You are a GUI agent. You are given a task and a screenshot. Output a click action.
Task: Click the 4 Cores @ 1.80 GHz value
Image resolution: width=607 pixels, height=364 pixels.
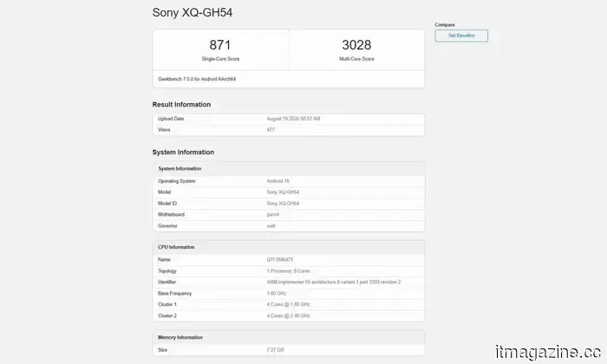[x=289, y=304]
